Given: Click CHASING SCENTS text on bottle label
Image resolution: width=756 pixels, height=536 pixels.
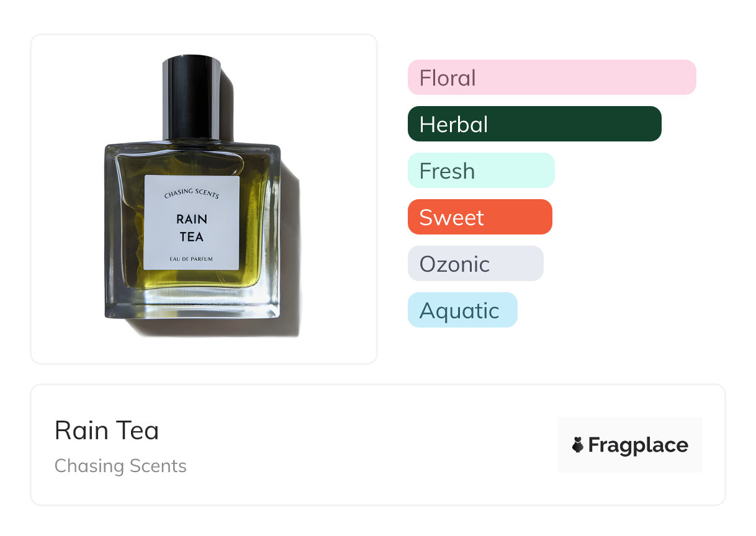Looking at the screenshot, I should pyautogui.click(x=192, y=194).
